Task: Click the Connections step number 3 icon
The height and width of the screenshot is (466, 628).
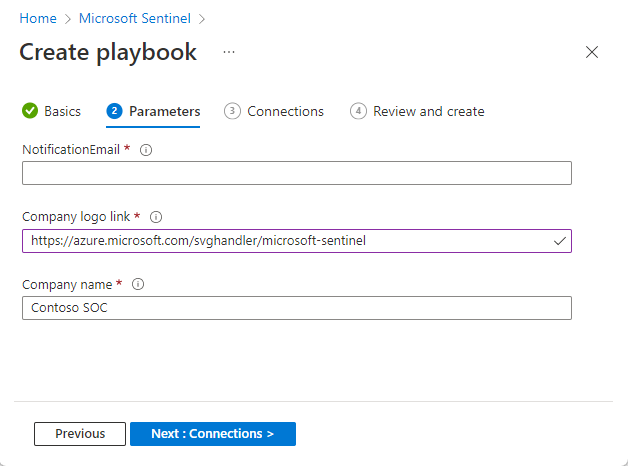Action: pos(232,111)
